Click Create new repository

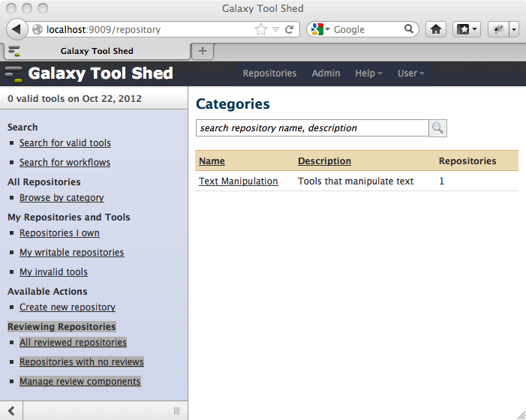pyautogui.click(x=68, y=307)
